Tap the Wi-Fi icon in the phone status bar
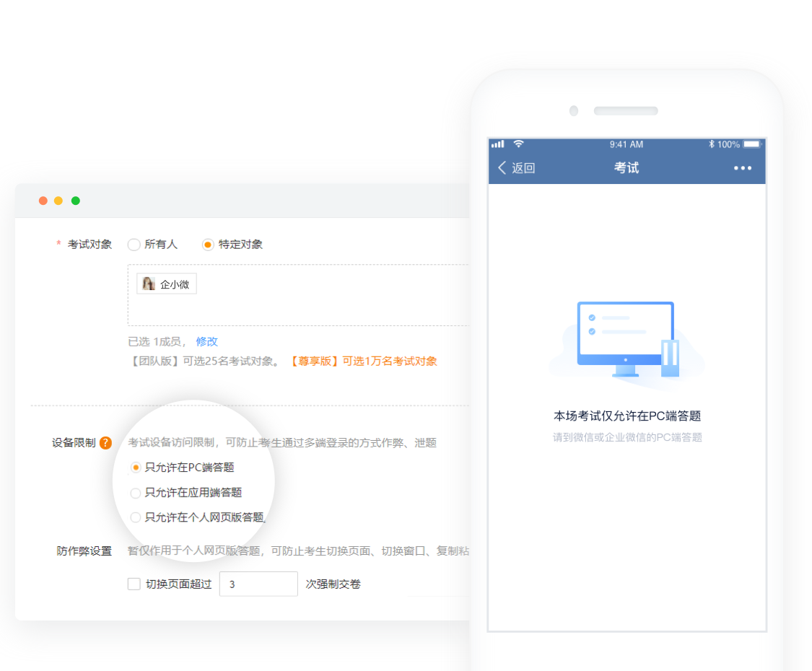The width and height of the screenshot is (812, 671). click(x=518, y=144)
